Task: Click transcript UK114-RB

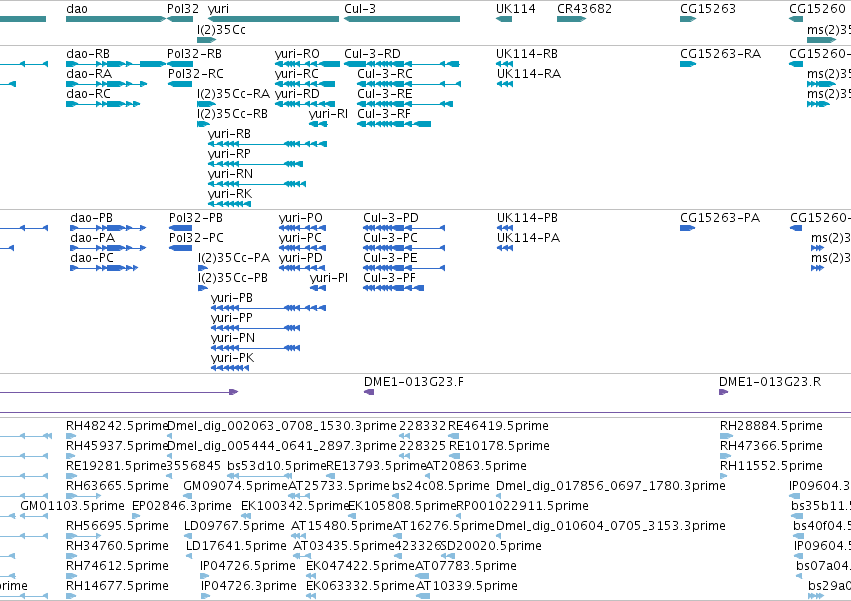Action: (x=527, y=54)
